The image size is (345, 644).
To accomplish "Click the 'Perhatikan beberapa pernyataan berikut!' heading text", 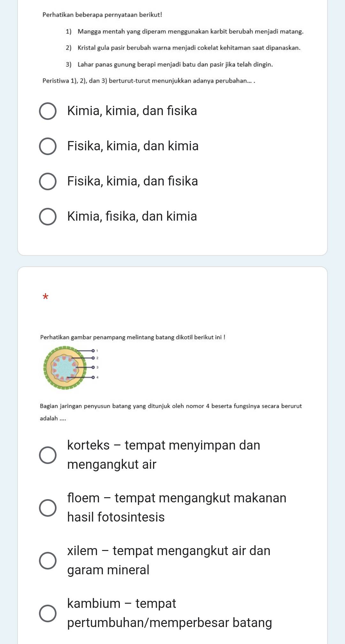I will pyautogui.click(x=102, y=15).
